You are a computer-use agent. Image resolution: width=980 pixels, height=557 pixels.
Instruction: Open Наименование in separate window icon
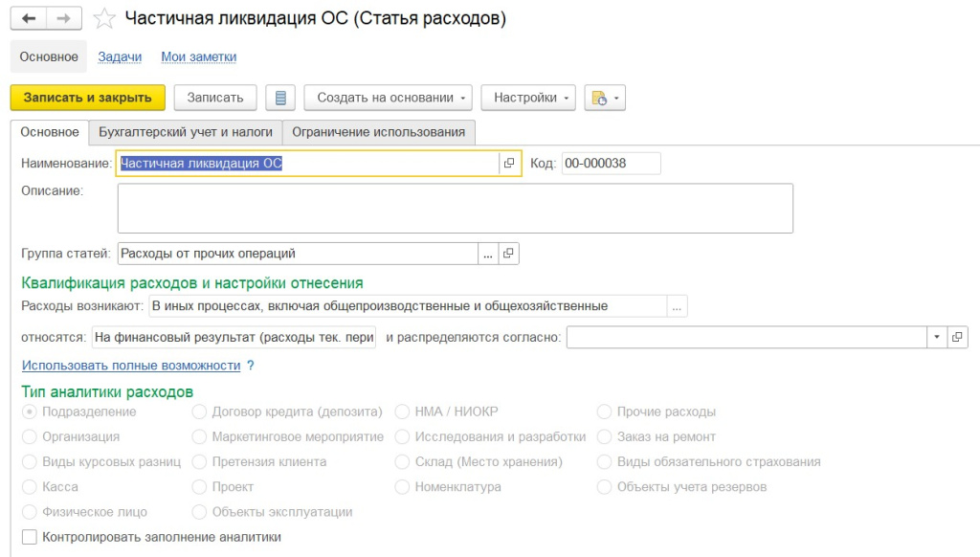509,163
